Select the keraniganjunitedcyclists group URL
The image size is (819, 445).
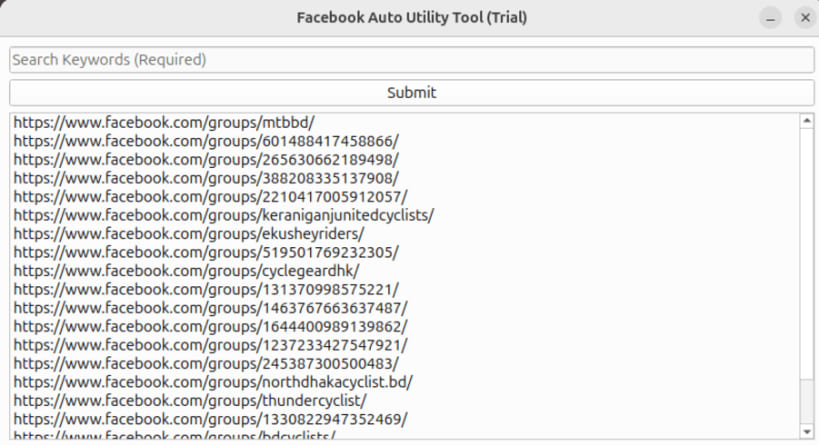(x=224, y=215)
